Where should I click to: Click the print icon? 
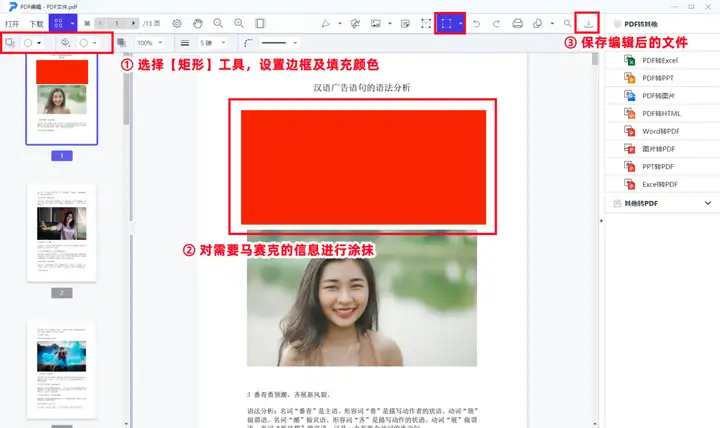click(518, 23)
